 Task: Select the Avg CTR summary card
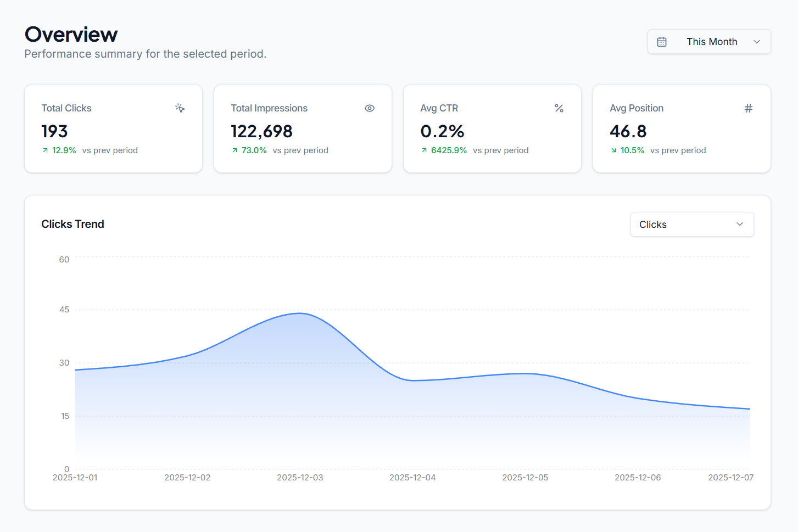coord(492,128)
